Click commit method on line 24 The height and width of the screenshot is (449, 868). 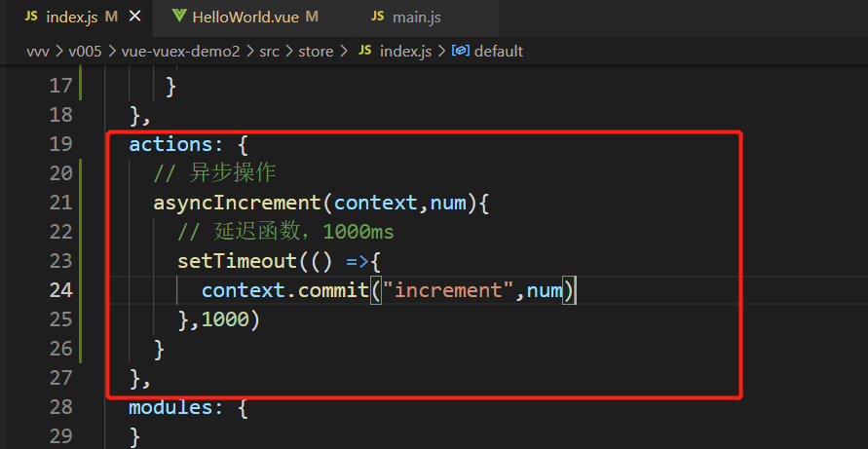click(x=333, y=290)
